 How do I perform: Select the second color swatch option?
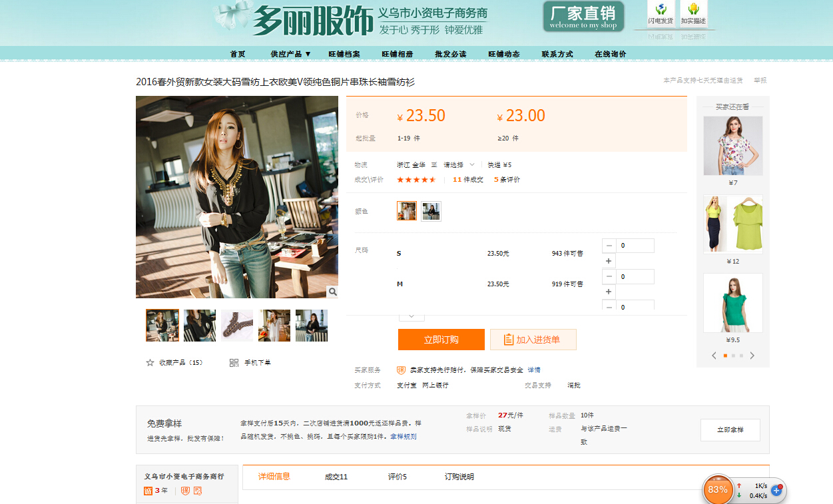pyautogui.click(x=431, y=211)
